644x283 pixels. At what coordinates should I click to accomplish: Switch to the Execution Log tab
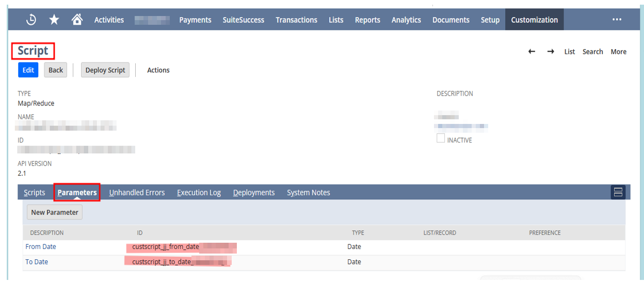[x=199, y=193]
